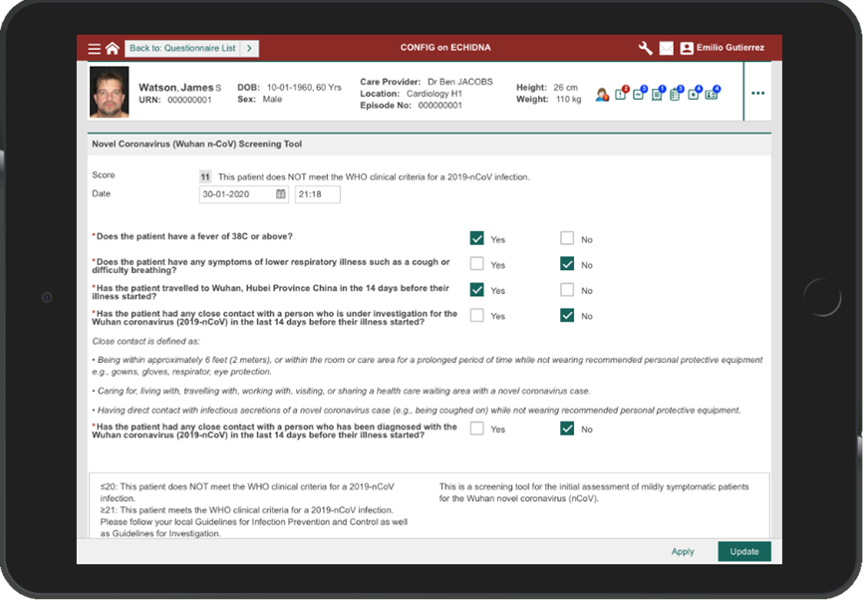Click the height value 26 cm

565,87
